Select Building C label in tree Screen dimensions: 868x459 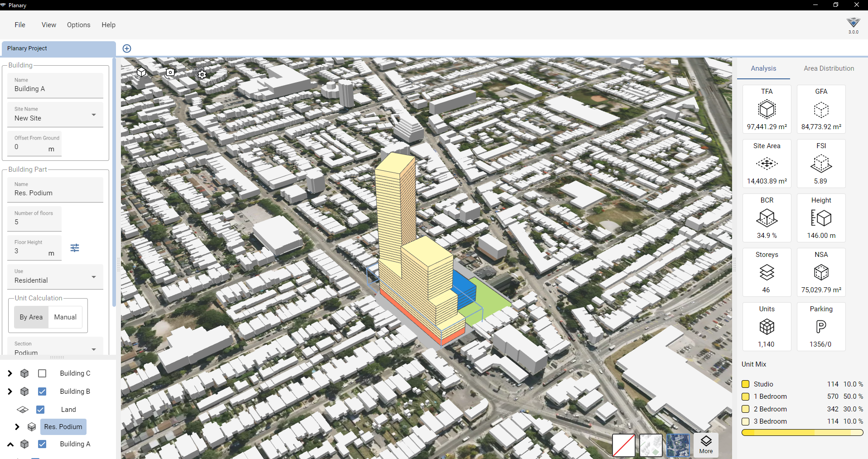[x=75, y=373]
